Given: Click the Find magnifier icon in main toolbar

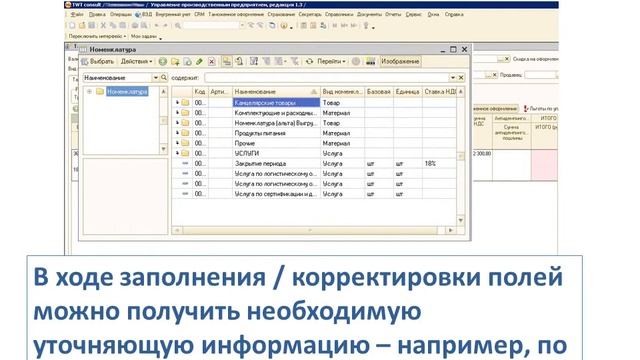Looking at the screenshot, I should coord(178,25).
